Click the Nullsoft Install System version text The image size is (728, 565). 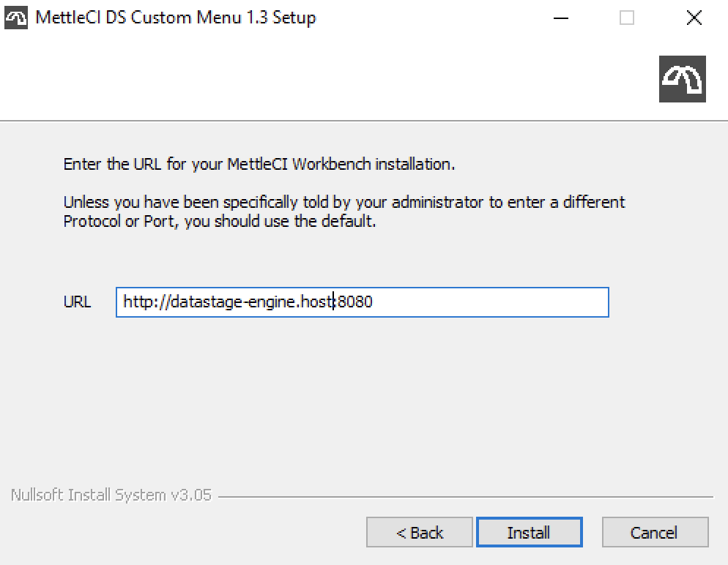coord(108,495)
